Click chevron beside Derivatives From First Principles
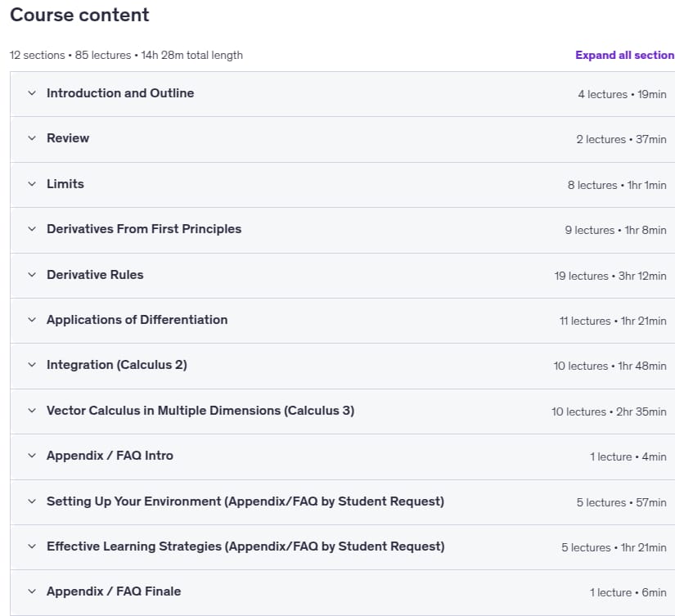 [x=32, y=229]
